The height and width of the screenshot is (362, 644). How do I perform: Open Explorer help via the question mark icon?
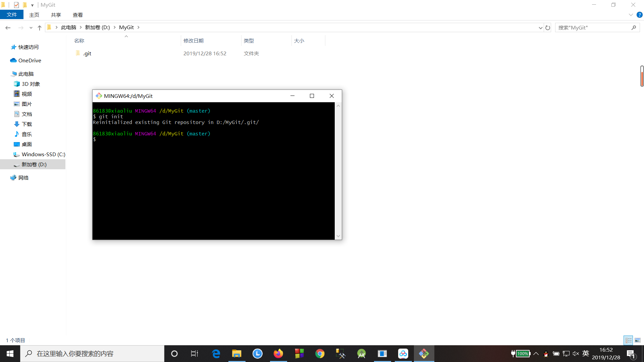pos(640,15)
